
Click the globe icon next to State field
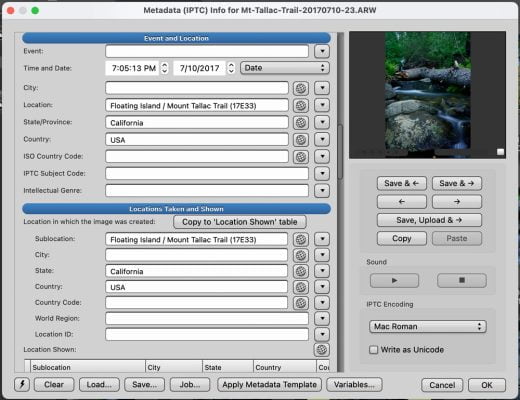(x=301, y=271)
